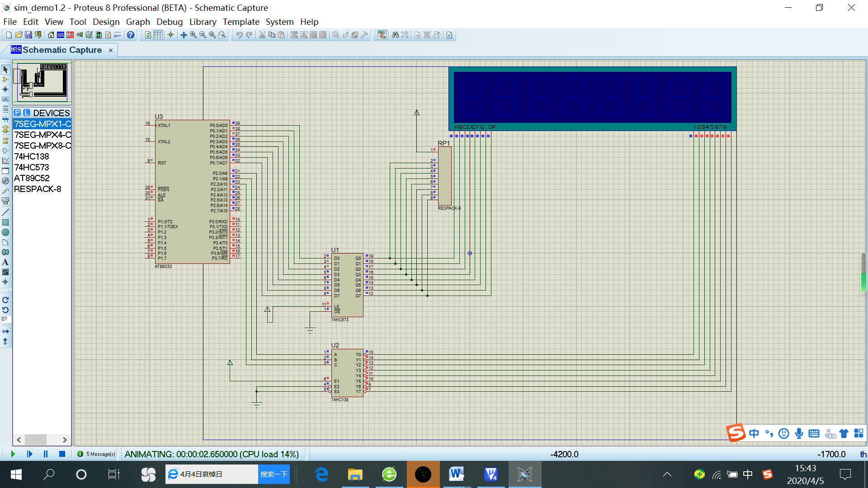Select the 2D Text 'A' tool
The height and width of the screenshot is (488, 868).
click(x=5, y=262)
